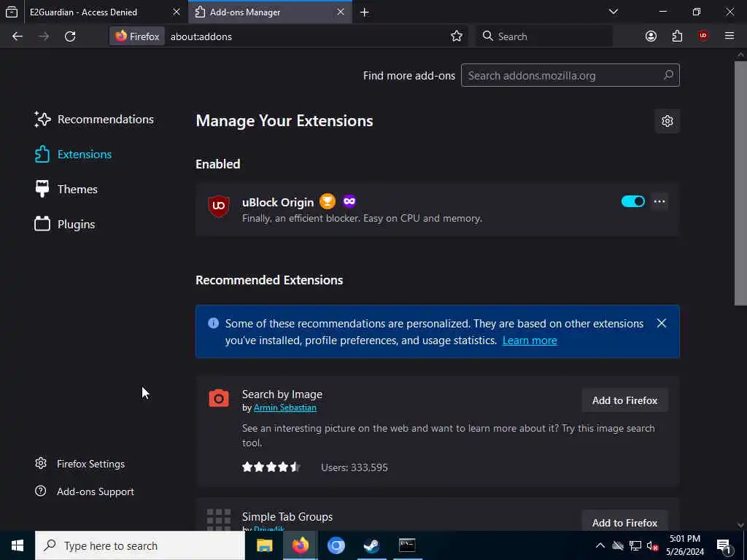Show hidden system tray icons
This screenshot has width=747, height=560.
coord(600,545)
